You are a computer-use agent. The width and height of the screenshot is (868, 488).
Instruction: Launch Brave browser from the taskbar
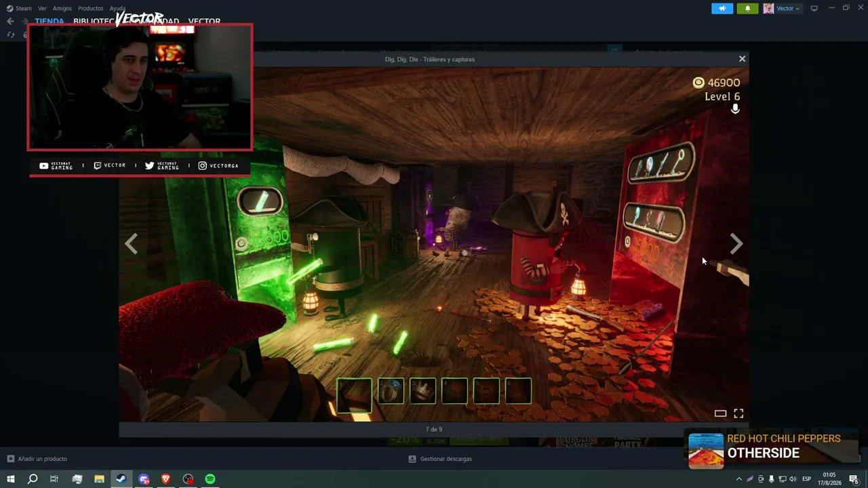click(165, 479)
